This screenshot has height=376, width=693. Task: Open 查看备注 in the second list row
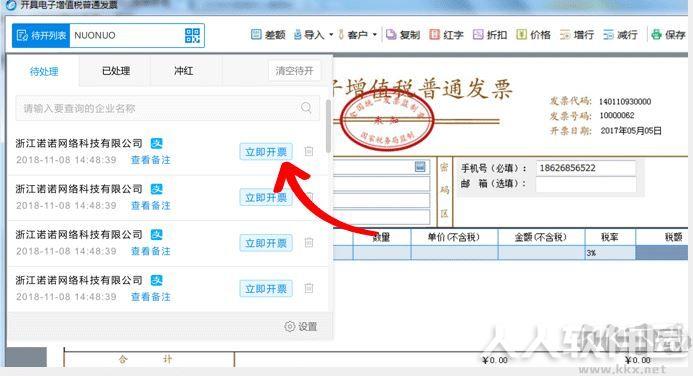pyautogui.click(x=151, y=205)
